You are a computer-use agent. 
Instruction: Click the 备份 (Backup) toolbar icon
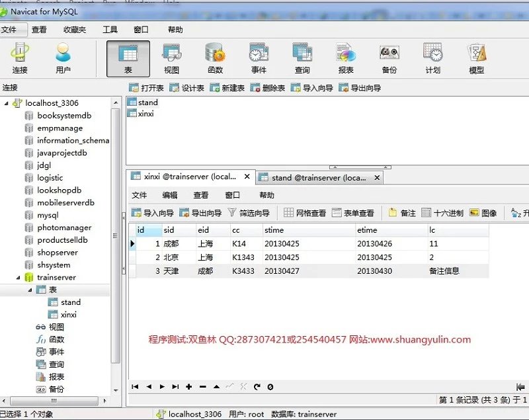(389, 58)
